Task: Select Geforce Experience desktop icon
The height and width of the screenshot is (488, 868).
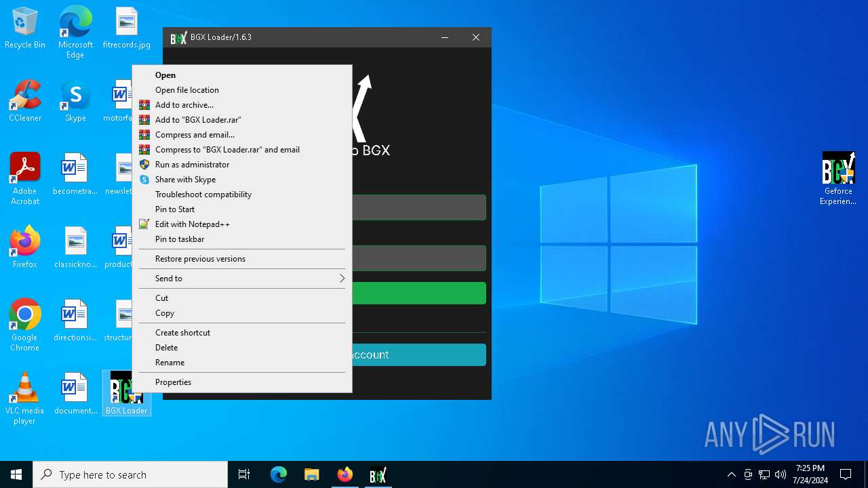Action: pyautogui.click(x=838, y=179)
